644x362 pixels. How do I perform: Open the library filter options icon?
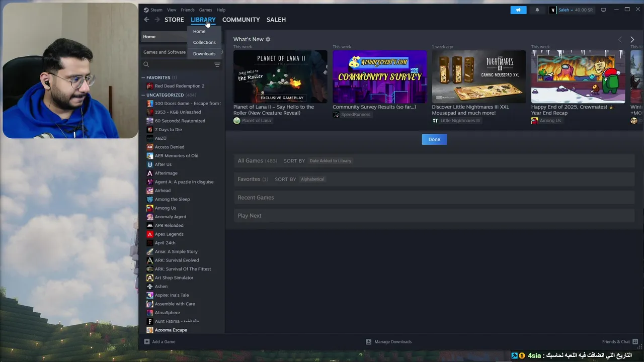[x=217, y=64]
